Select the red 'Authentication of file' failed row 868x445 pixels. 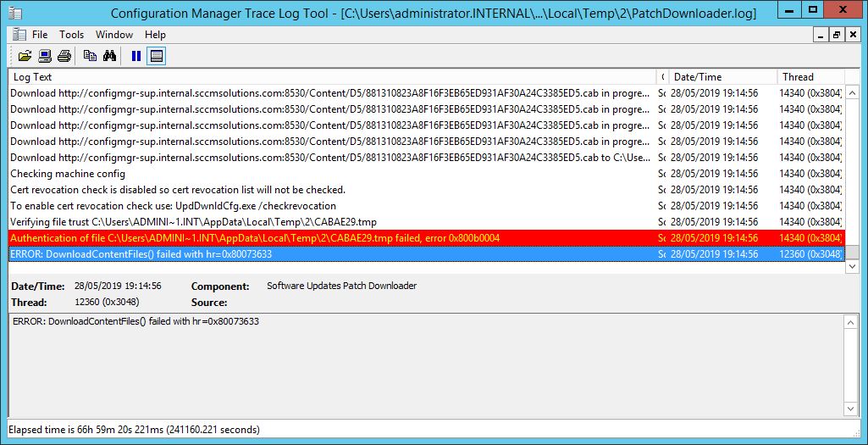[x=426, y=238]
